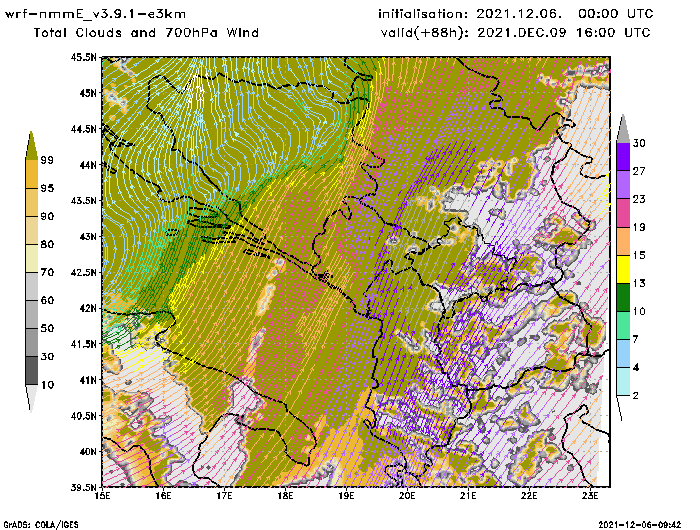Click the dark green 10-13 wind legend swatch
This screenshot has height=530, width=700.
click(623, 297)
